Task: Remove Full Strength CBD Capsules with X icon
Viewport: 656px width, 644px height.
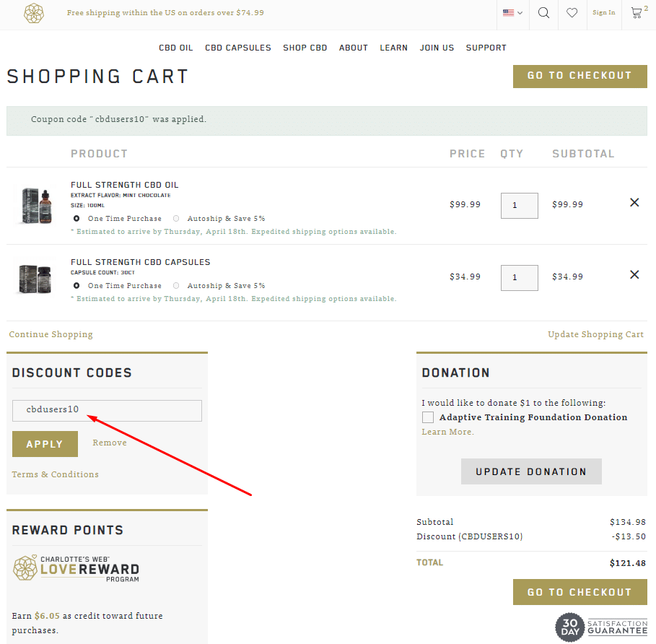Action: tap(634, 274)
